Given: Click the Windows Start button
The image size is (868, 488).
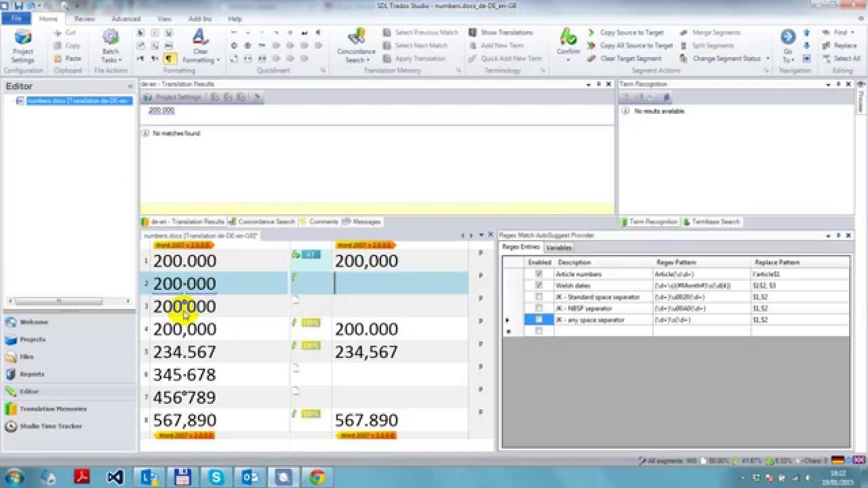Looking at the screenshot, I should (15, 477).
